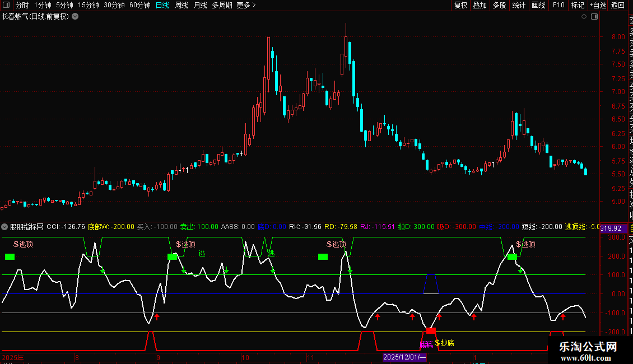The height and width of the screenshot is (364, 633).
Task: Select the 1分钟 period tab
Action: (43, 5)
